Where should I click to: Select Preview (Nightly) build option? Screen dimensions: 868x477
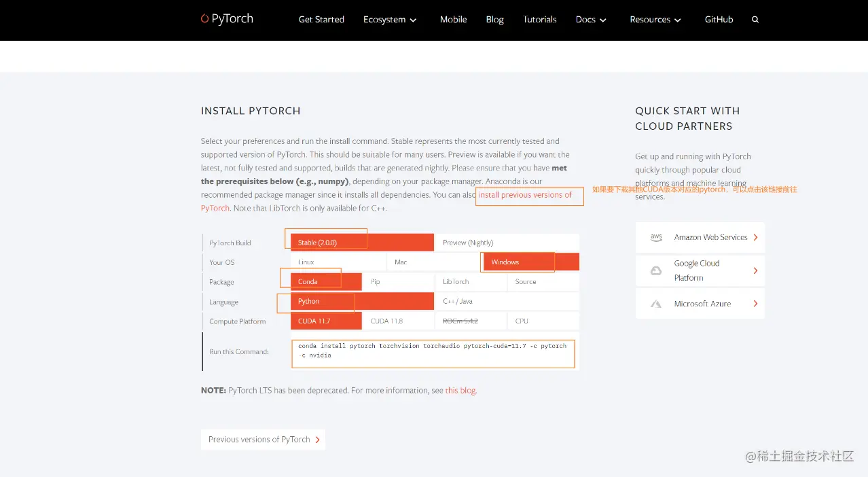point(507,243)
